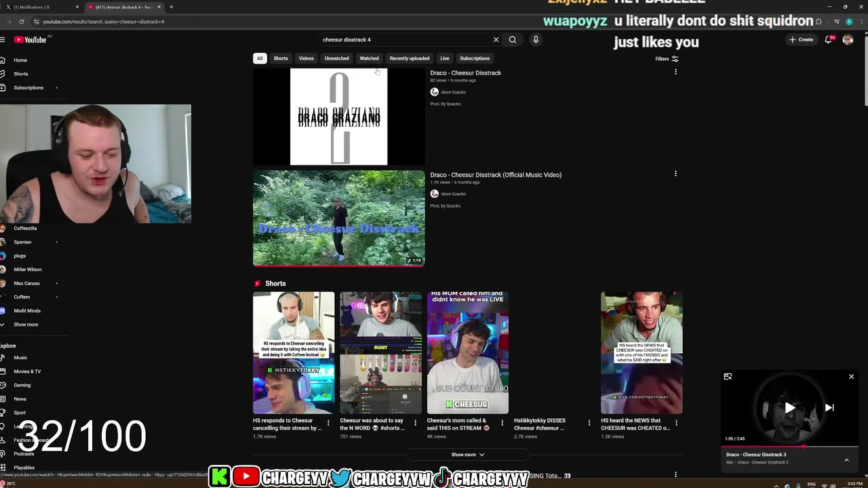The height and width of the screenshot is (488, 868).
Task: Open Music in the Explore section
Action: click(x=20, y=358)
